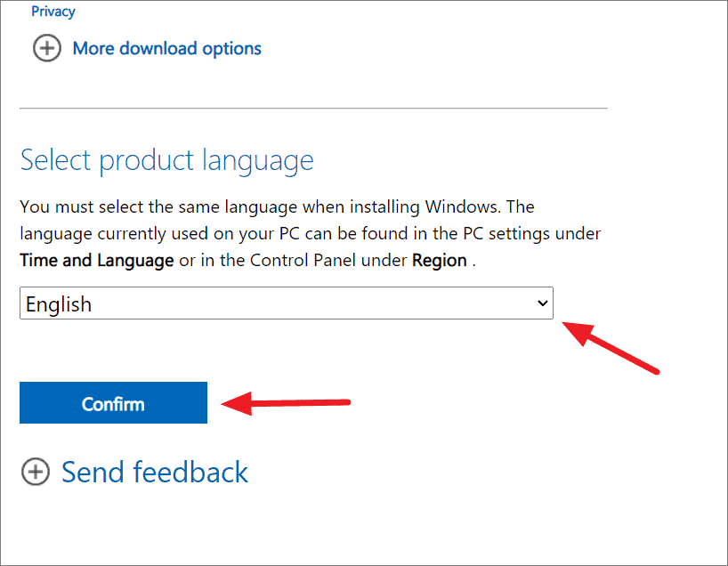
Task: Expand More download options text link
Action: click(x=167, y=48)
